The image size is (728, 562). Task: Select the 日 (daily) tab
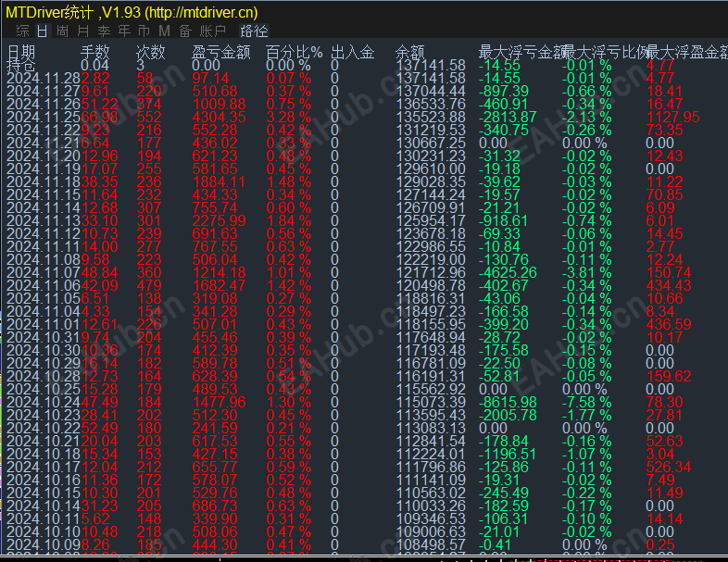pyautogui.click(x=43, y=31)
